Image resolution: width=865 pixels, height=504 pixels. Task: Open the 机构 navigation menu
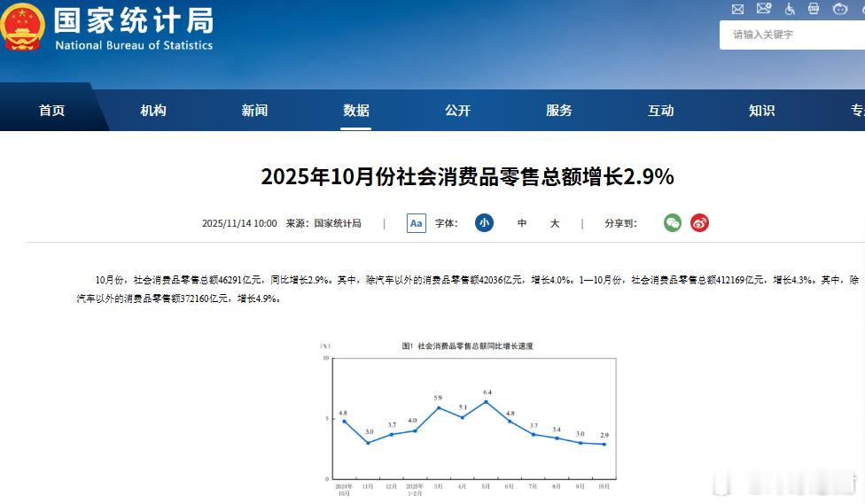[153, 111]
